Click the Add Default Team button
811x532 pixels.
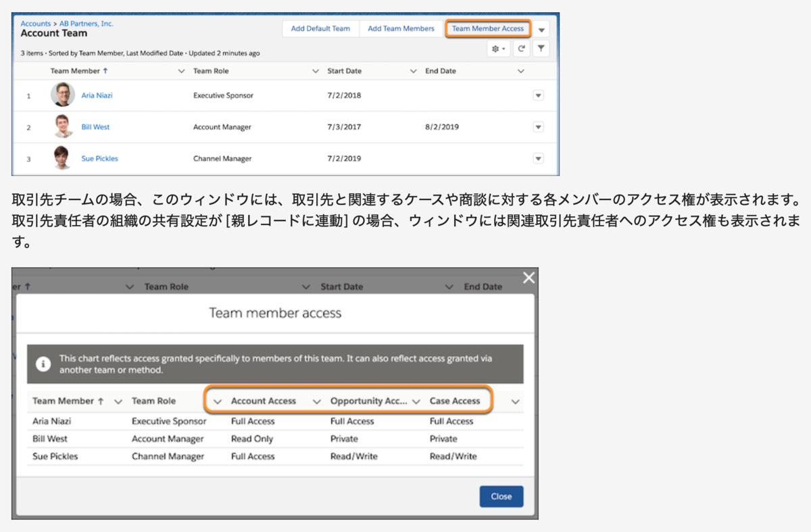coord(320,29)
